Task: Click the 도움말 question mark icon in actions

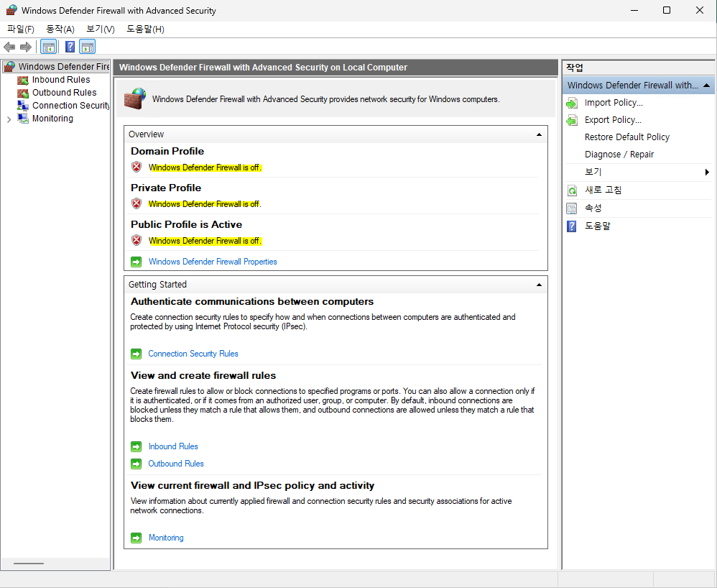Action: (x=572, y=226)
